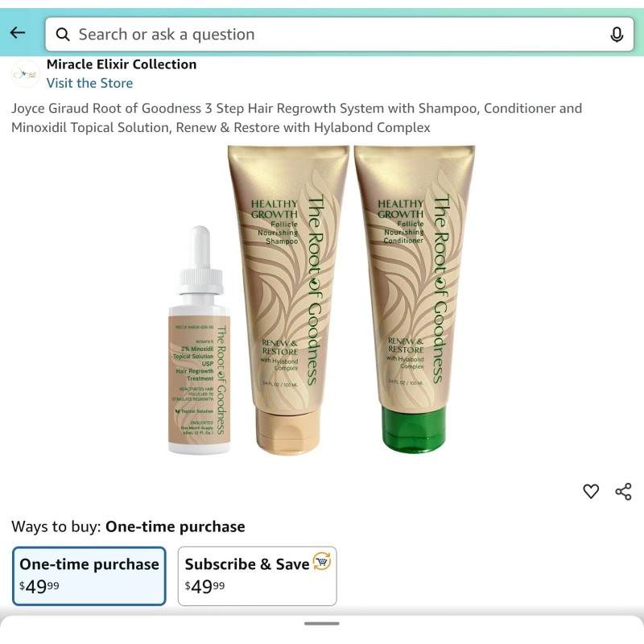This screenshot has width=644, height=644.
Task: Open the Visit the Store link
Action: pos(89,83)
